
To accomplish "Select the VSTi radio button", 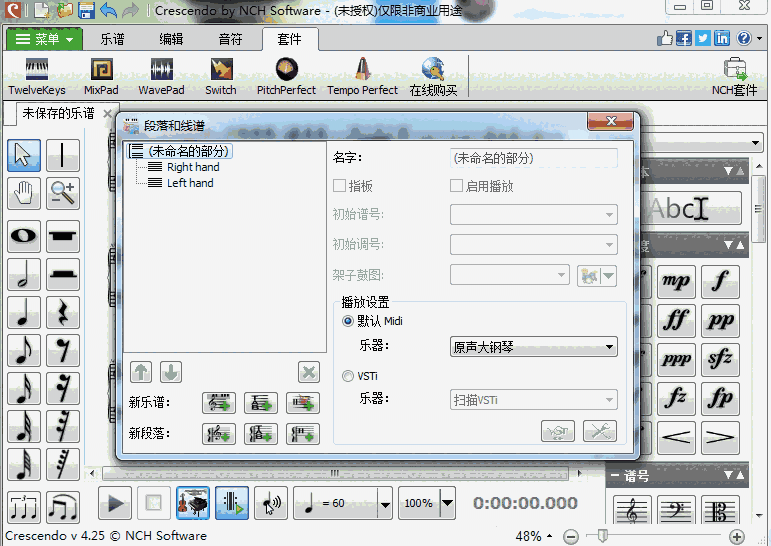I will tap(348, 376).
